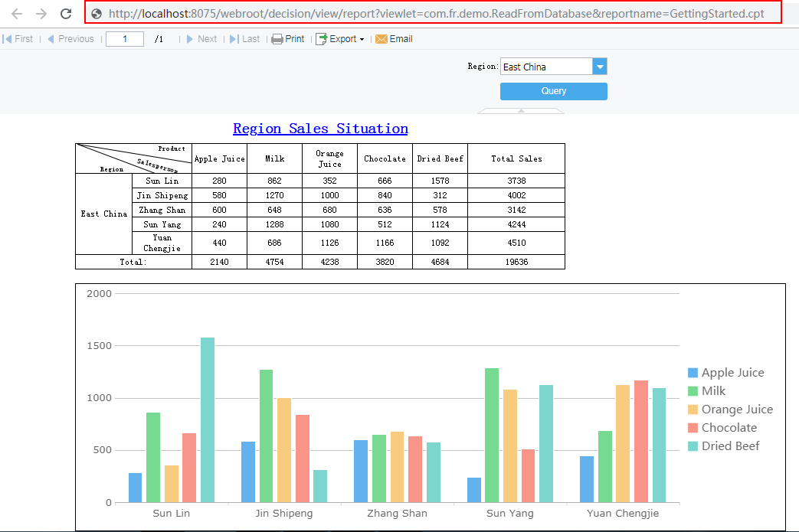Click the grand total 19636 cell
Viewport: 799px width, 532px height.
516,262
